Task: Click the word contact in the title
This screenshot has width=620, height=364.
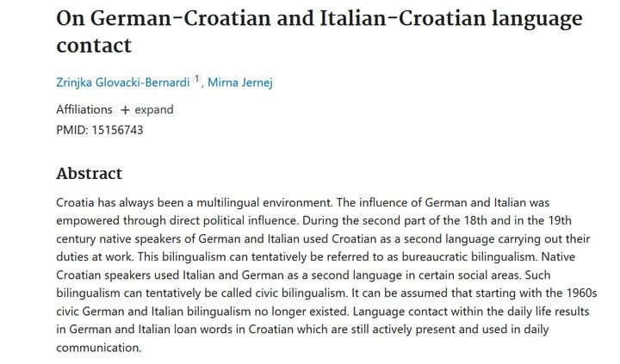Action: point(94,45)
